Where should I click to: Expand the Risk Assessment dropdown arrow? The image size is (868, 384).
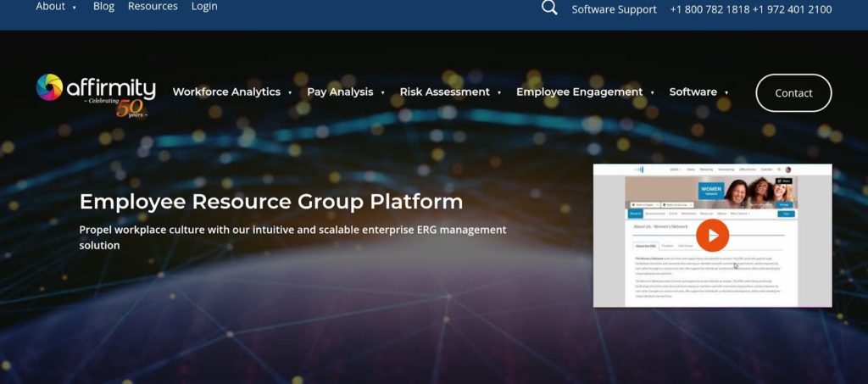(x=499, y=93)
